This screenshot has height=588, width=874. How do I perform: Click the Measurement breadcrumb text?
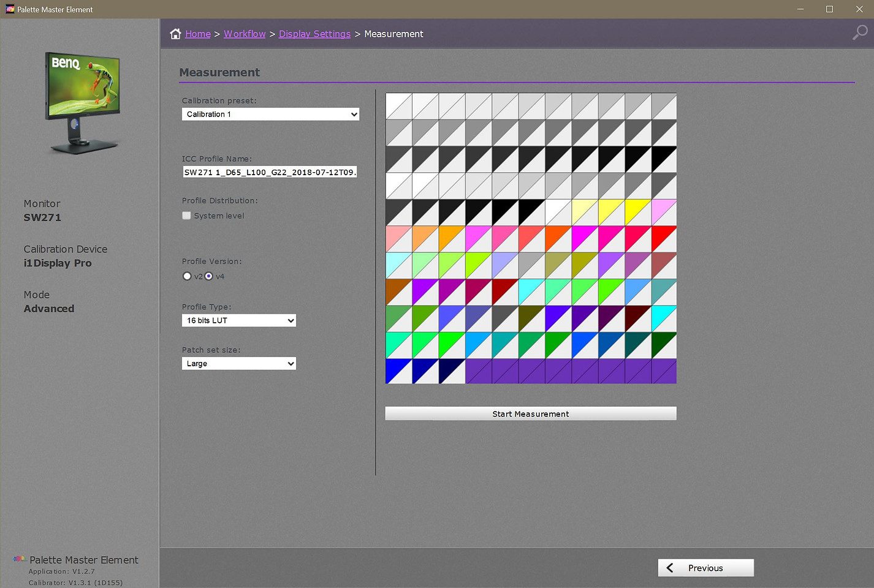[393, 34]
